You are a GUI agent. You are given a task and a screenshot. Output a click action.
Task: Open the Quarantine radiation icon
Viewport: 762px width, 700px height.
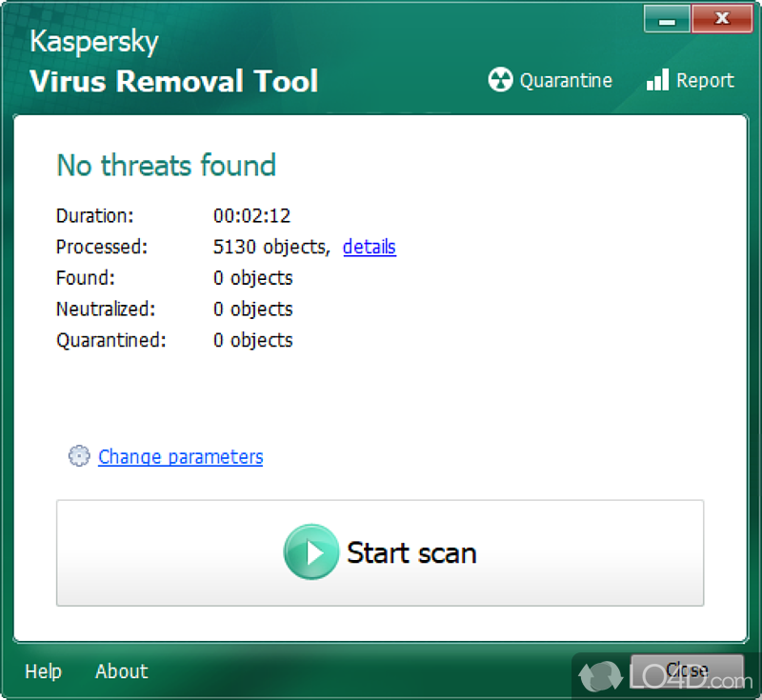[x=500, y=79]
